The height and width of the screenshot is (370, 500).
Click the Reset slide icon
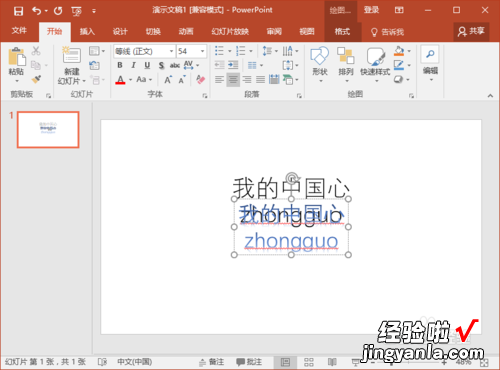(94, 65)
